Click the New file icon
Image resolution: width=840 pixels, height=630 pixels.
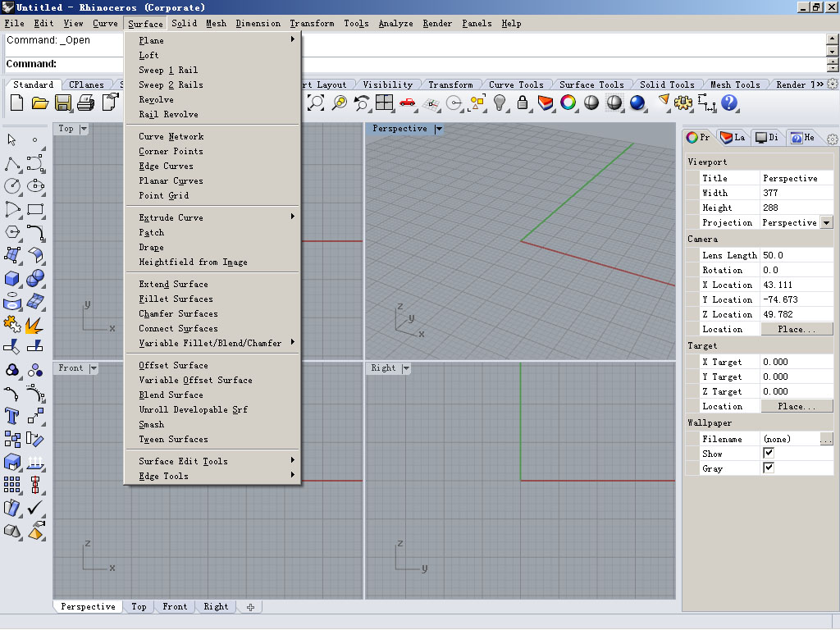[16, 103]
